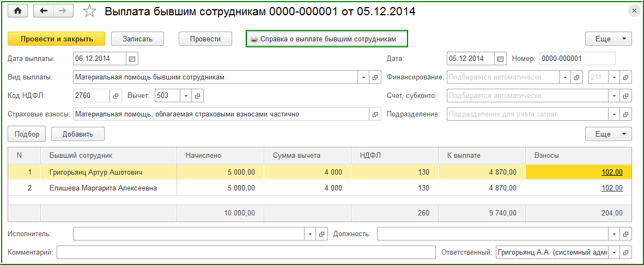This screenshot has width=644, height=265.
Task: Open Страховые взносы item form icon
Action: point(375,114)
